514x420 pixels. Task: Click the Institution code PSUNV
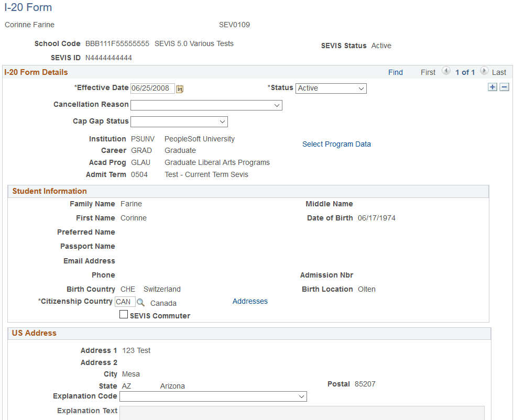(143, 139)
